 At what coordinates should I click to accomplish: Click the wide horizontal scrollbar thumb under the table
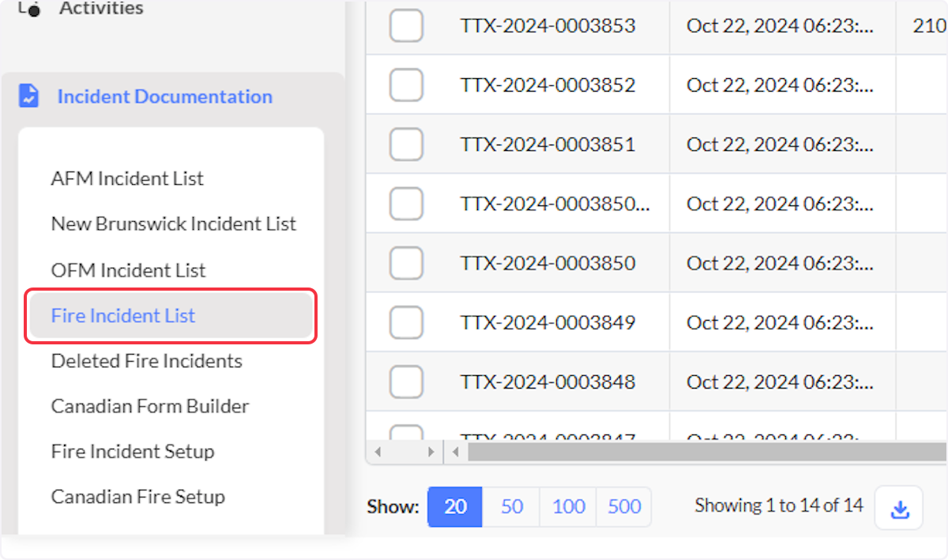click(707, 453)
